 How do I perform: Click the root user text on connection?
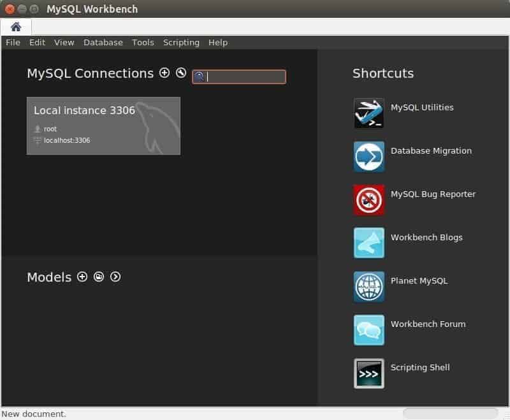tap(50, 129)
